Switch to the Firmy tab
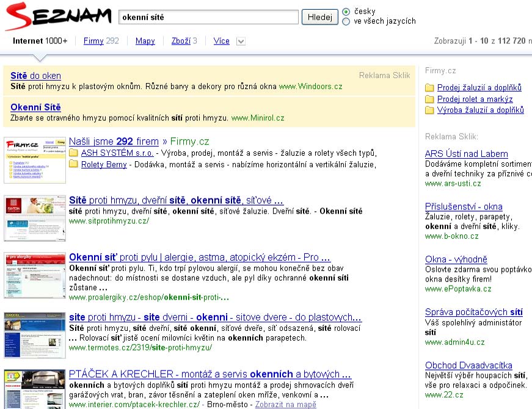Image resolution: width=532 pixels, height=409 pixels. (x=93, y=41)
